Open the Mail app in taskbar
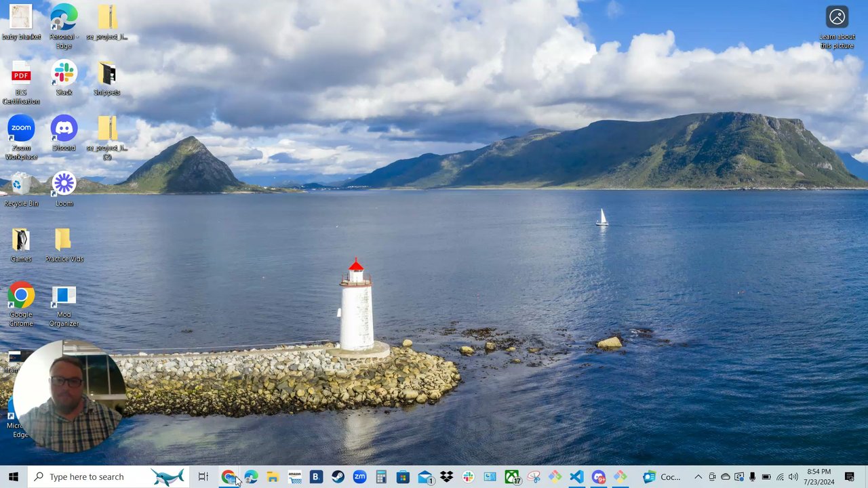868x488 pixels. coord(425,477)
